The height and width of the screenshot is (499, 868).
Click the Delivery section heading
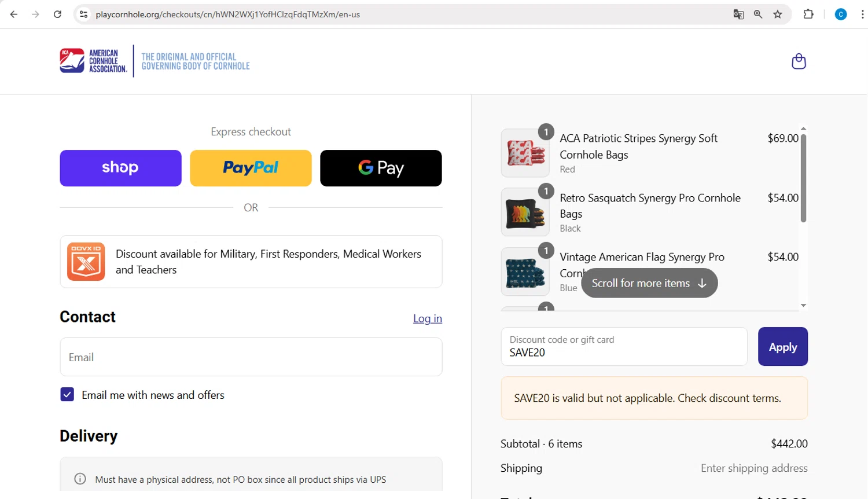click(x=89, y=436)
